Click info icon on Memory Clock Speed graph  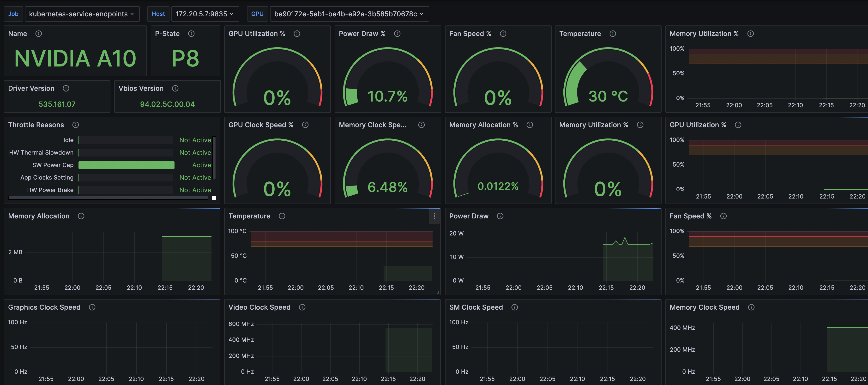click(751, 307)
